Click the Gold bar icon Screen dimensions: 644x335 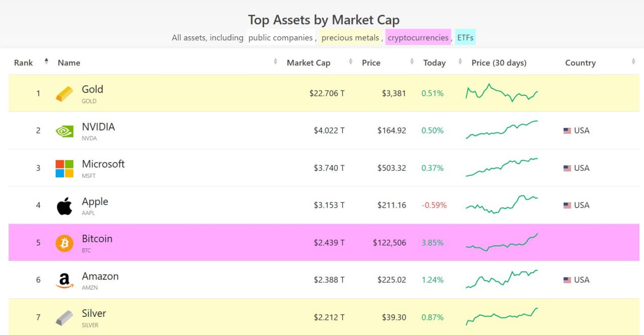coord(64,94)
